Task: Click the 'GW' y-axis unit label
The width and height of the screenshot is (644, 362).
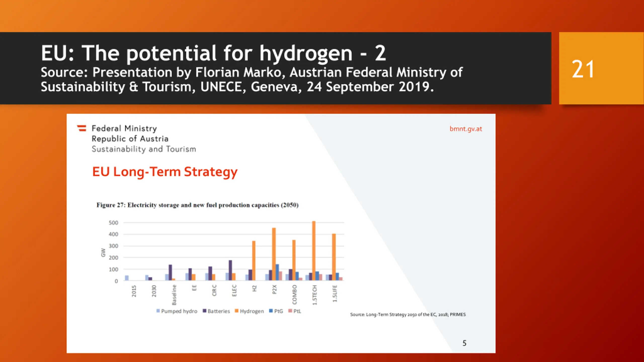Action: 103,252
